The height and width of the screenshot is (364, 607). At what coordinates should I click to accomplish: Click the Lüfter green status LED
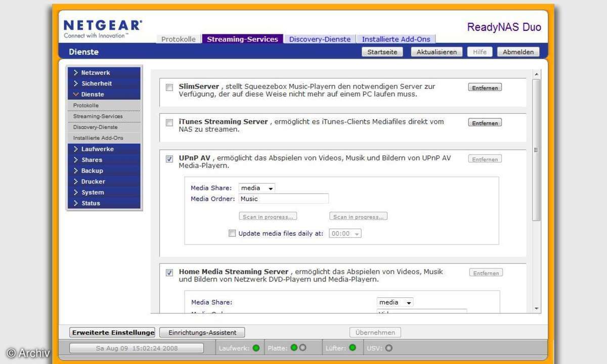click(x=352, y=348)
